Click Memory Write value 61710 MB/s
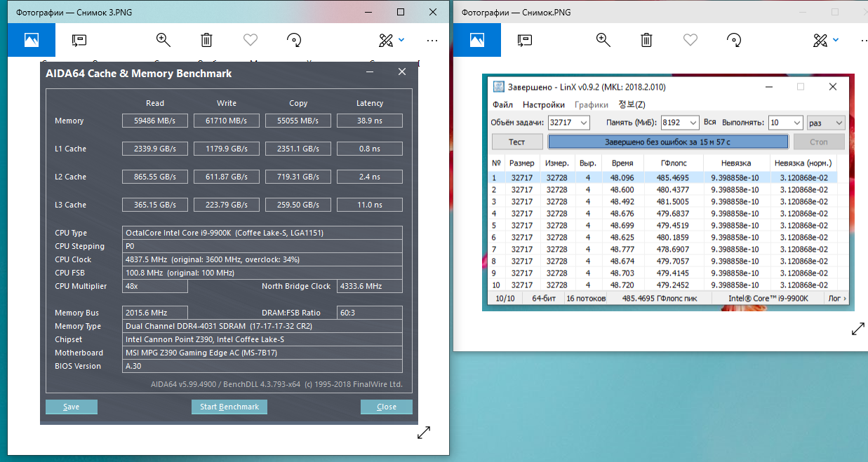This screenshot has width=868, height=462. (227, 121)
